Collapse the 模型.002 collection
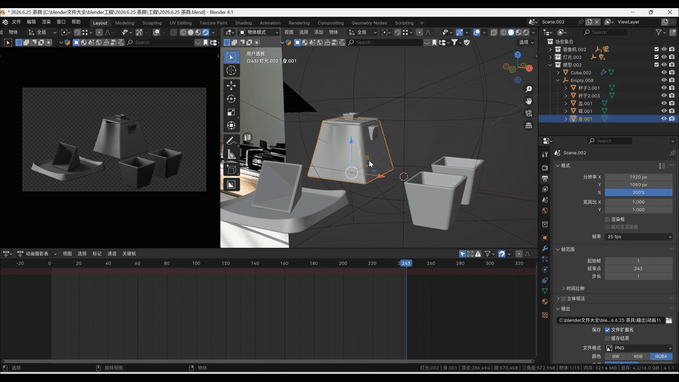Image resolution: width=679 pixels, height=382 pixels. pyautogui.click(x=550, y=65)
